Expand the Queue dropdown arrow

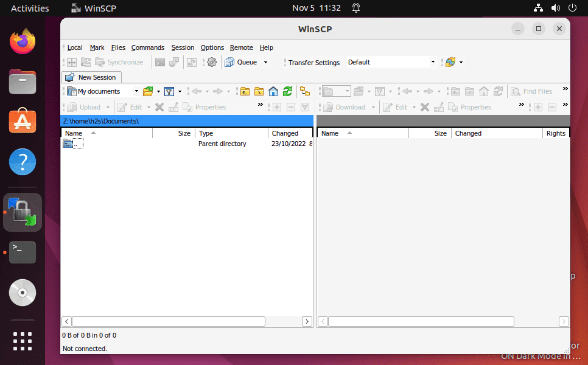click(265, 62)
